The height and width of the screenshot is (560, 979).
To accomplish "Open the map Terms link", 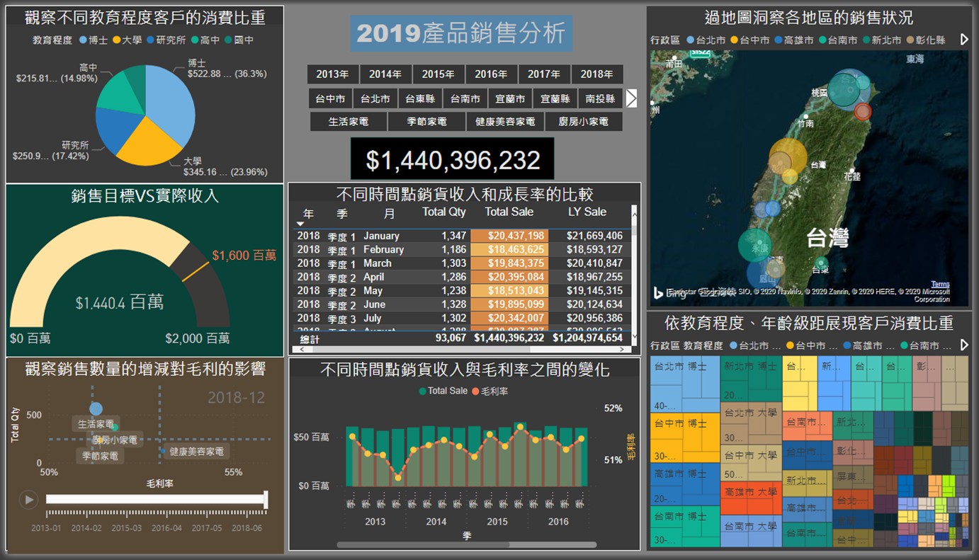I will [939, 284].
